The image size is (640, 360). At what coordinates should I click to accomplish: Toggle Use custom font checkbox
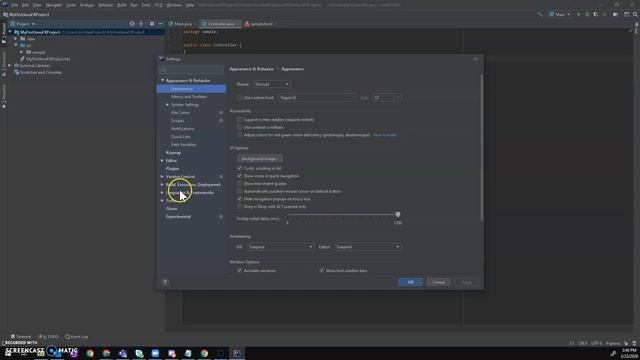[240, 98]
